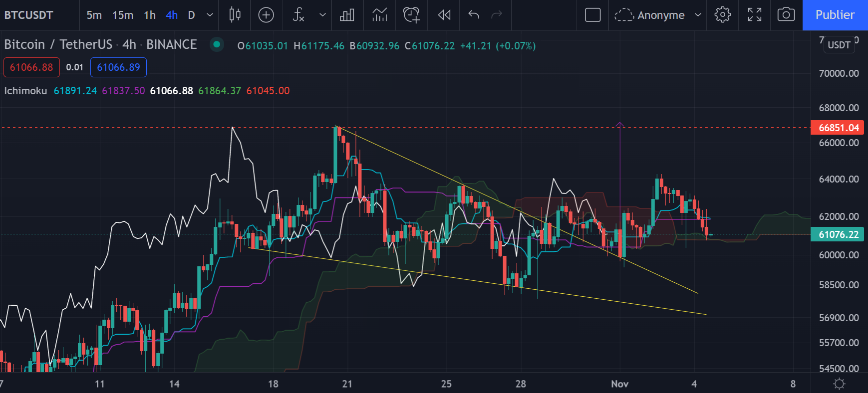Open the financials bar chart icon

point(347,15)
